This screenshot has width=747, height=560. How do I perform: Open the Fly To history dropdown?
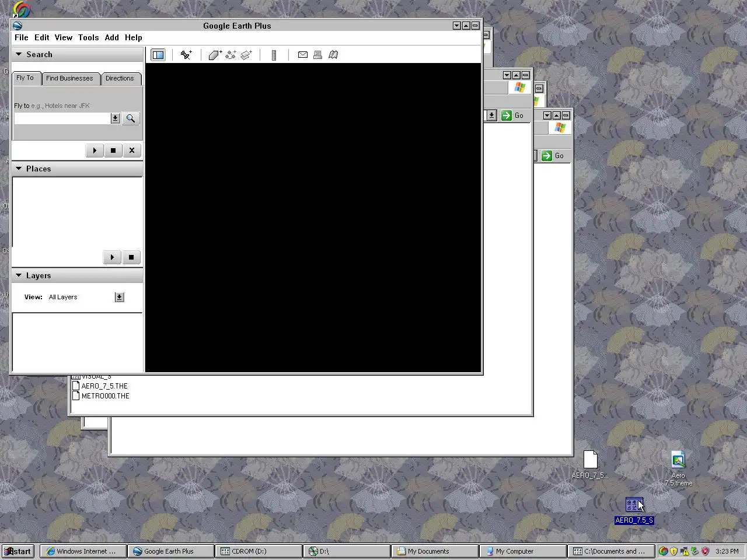(115, 118)
